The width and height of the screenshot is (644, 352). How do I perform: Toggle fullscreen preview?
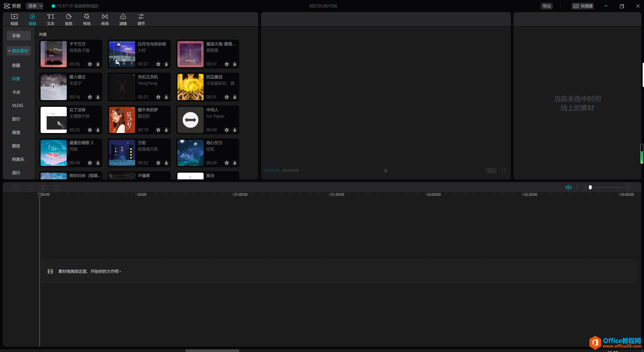click(503, 171)
